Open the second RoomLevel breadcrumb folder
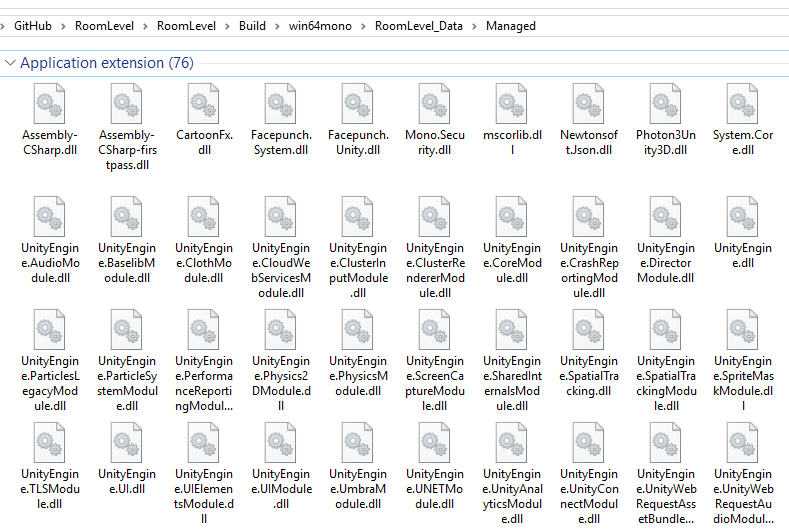 click(x=186, y=26)
